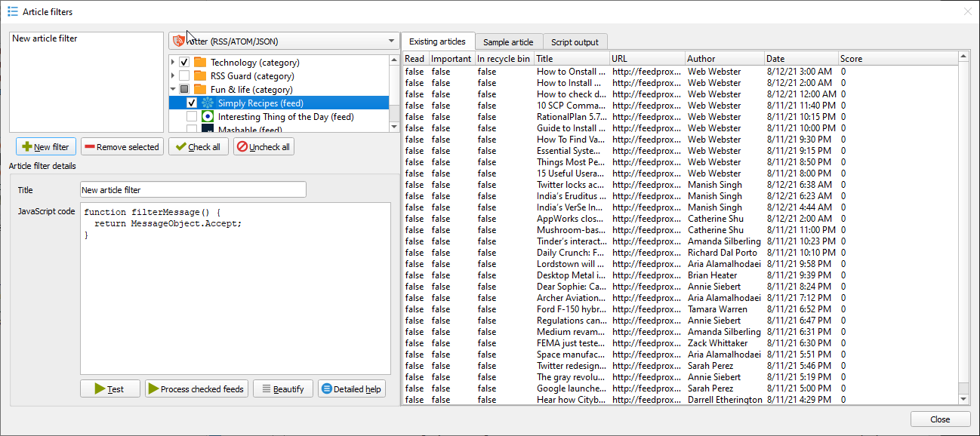
Task: Open the Script output tab
Action: 575,42
